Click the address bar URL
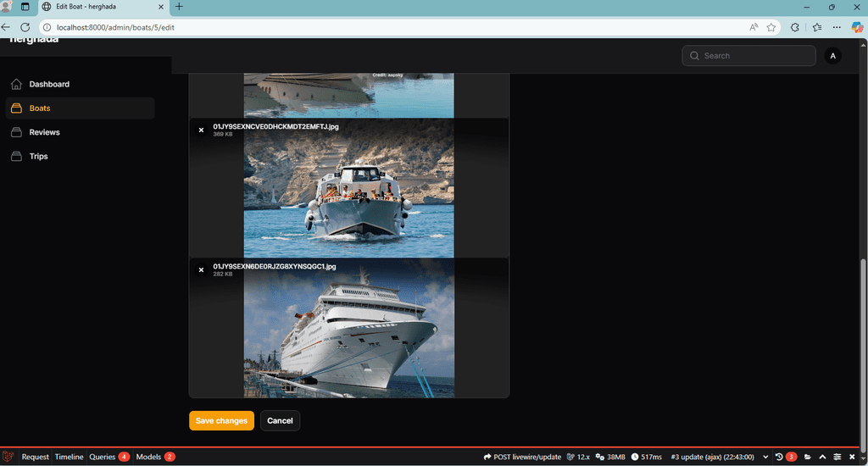Screen dimensions: 868x466 115,28
